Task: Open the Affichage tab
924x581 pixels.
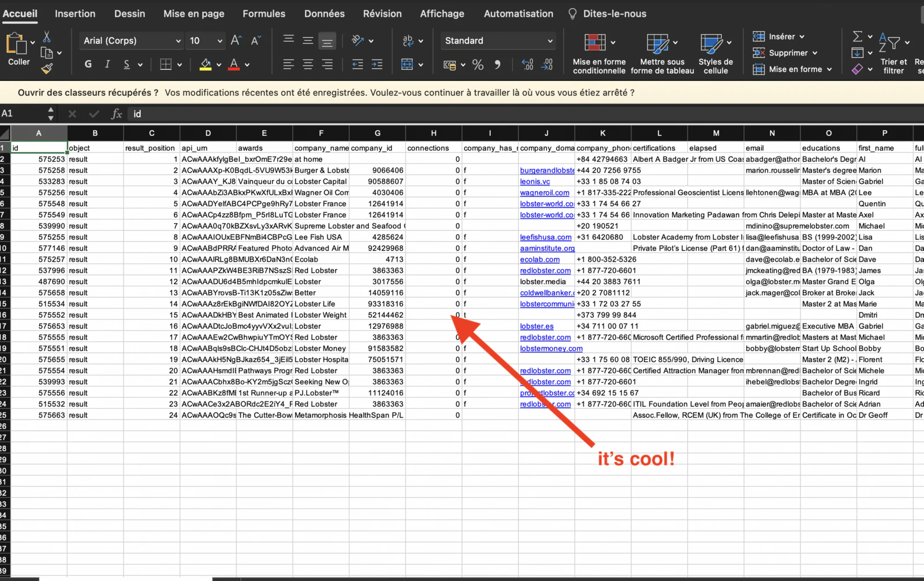Action: 442,13
